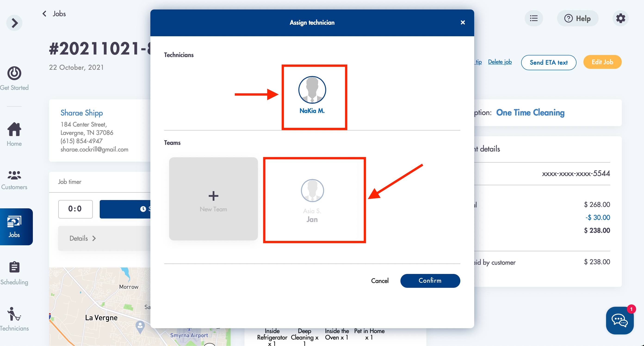This screenshot has height=346, width=644.
Task: Select the Jobs tab in sidebar
Action: (14, 226)
